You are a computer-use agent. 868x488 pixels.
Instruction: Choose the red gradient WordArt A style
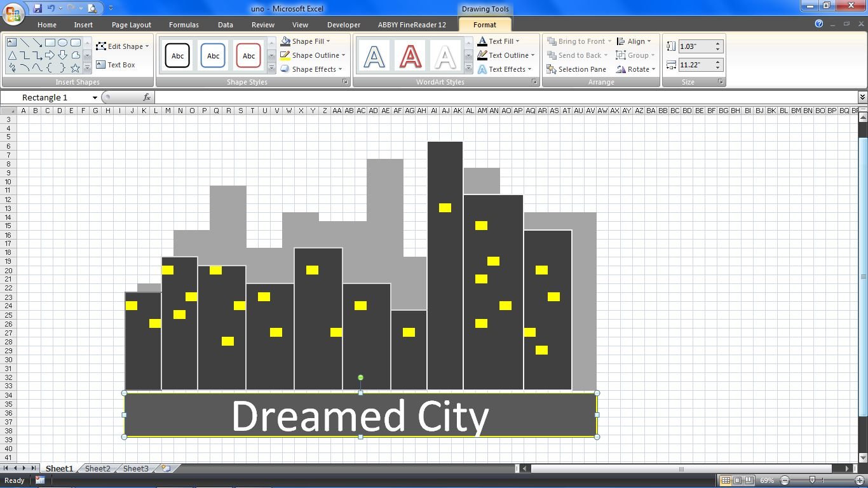[410, 56]
